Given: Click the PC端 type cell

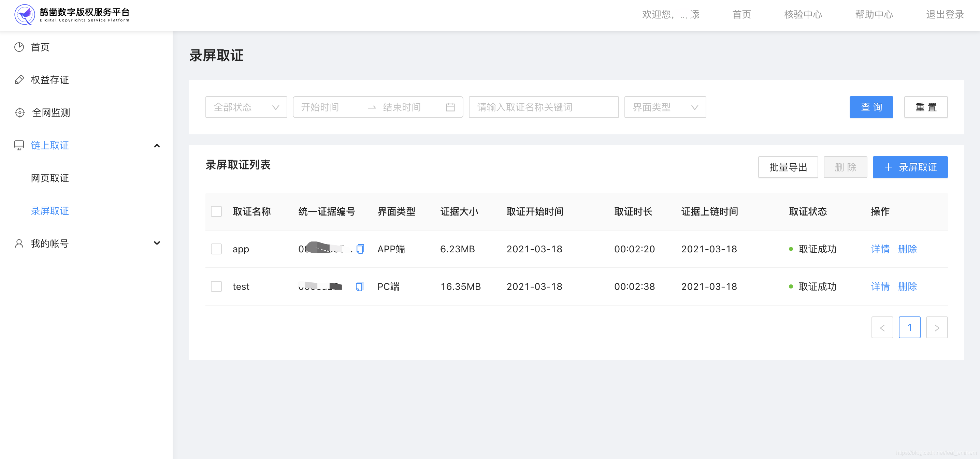Looking at the screenshot, I should (388, 286).
